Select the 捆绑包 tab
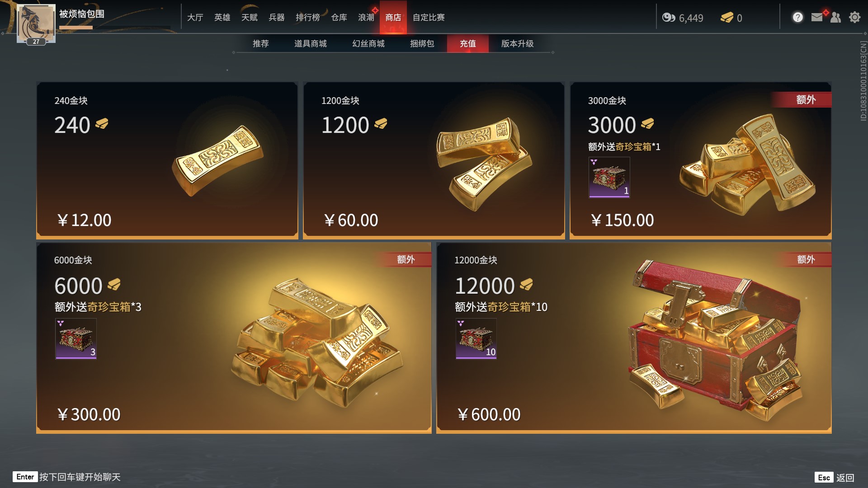868x488 pixels. click(x=422, y=43)
